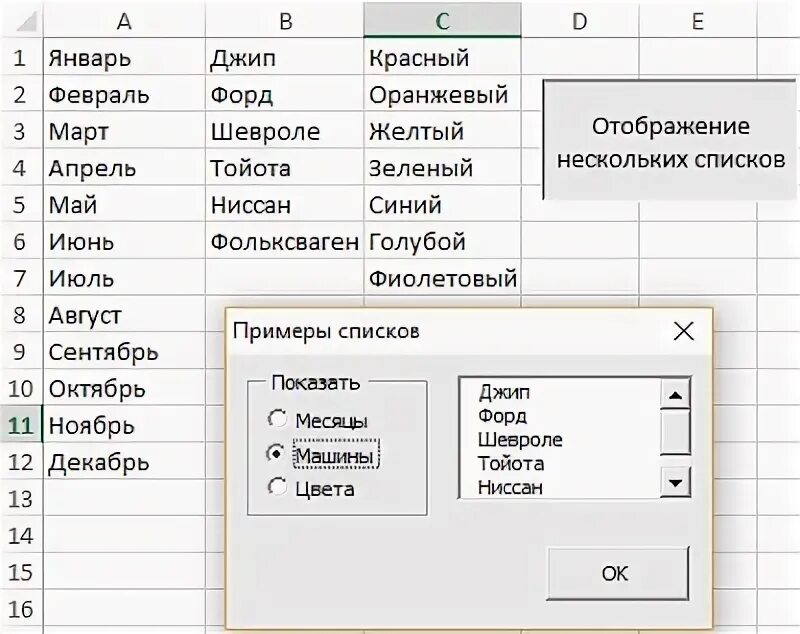Click the OK button in dialog

[x=618, y=573]
